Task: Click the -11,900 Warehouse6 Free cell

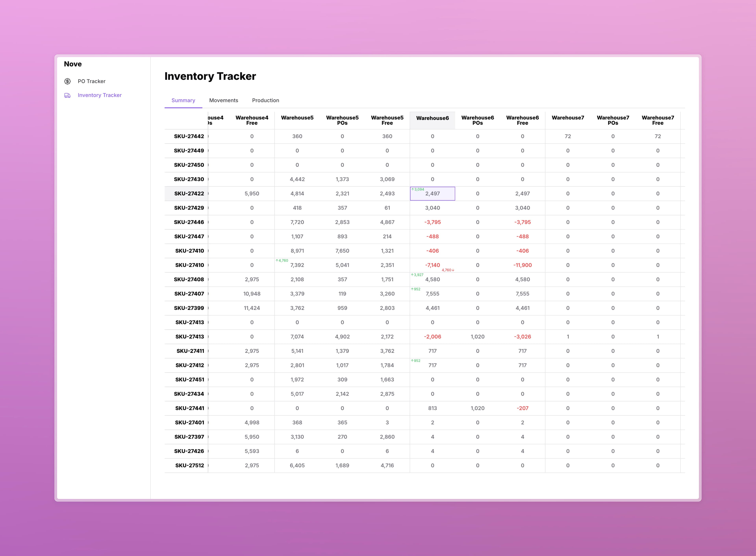Action: point(522,265)
